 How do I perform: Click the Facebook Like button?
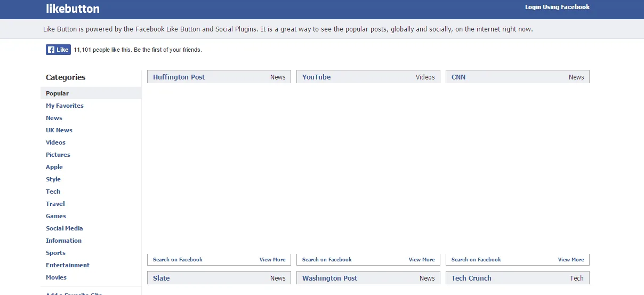click(58, 50)
